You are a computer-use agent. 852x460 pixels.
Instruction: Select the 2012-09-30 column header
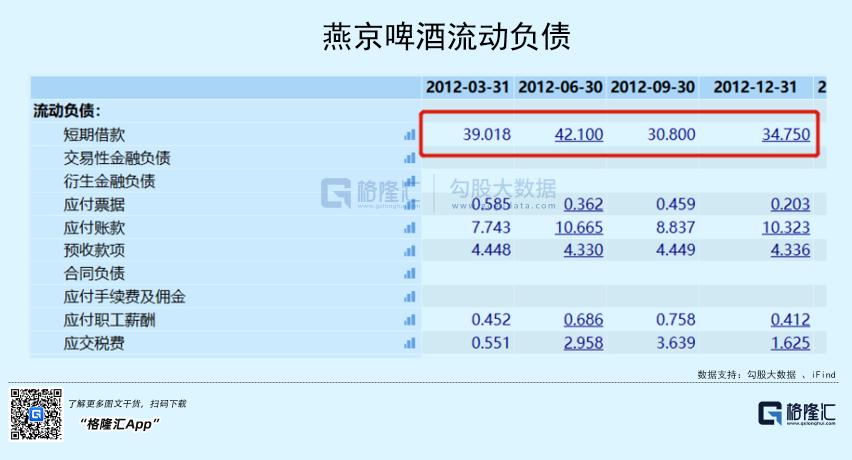coord(653,87)
